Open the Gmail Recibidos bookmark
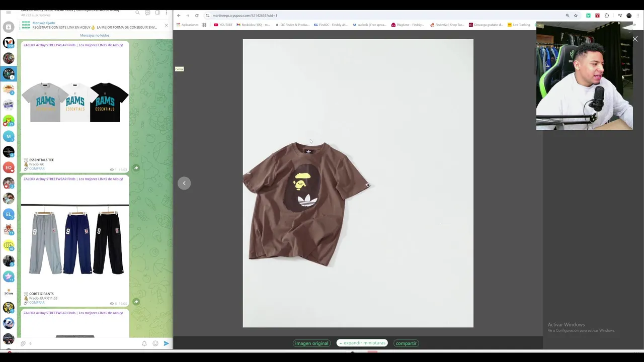The image size is (644, 362). pyautogui.click(x=253, y=25)
